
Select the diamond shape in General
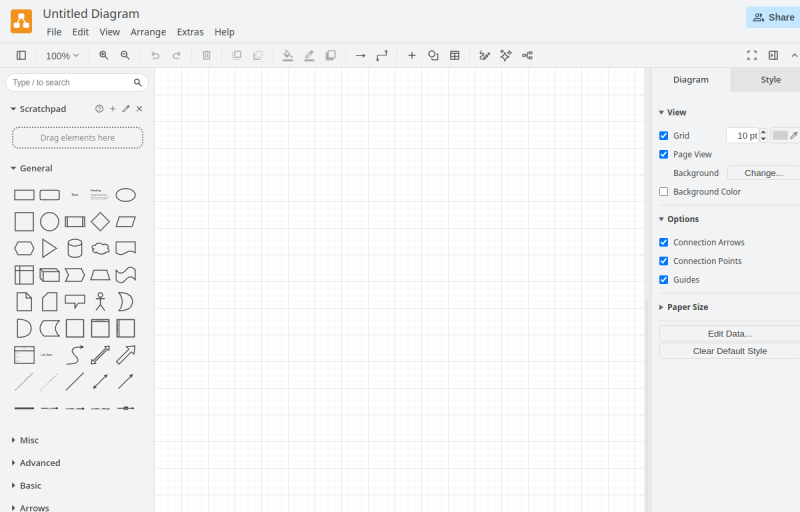click(x=100, y=222)
